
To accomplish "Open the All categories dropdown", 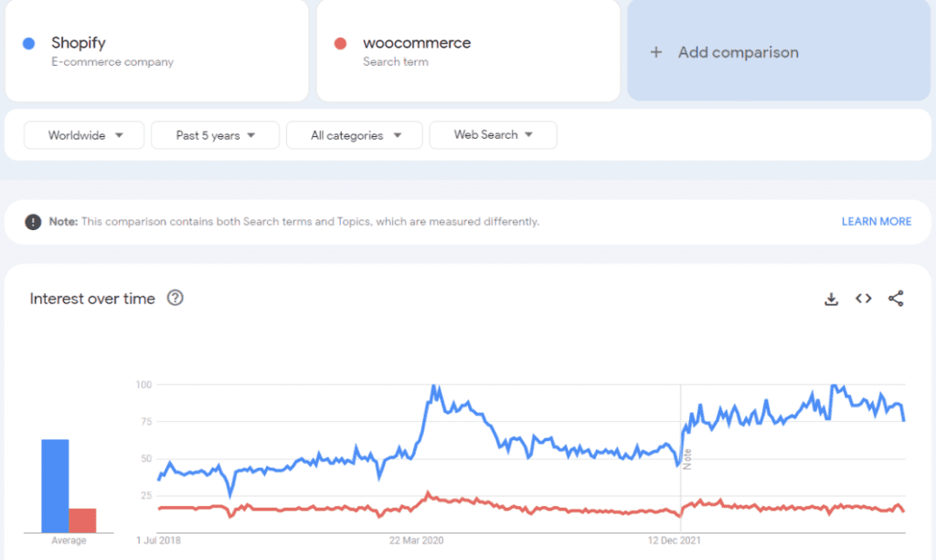I will 355,135.
